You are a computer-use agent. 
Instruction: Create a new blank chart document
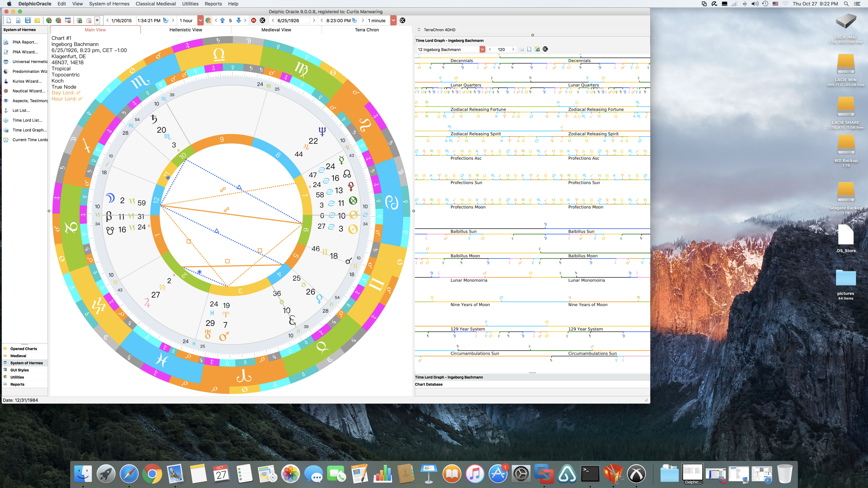(9, 21)
